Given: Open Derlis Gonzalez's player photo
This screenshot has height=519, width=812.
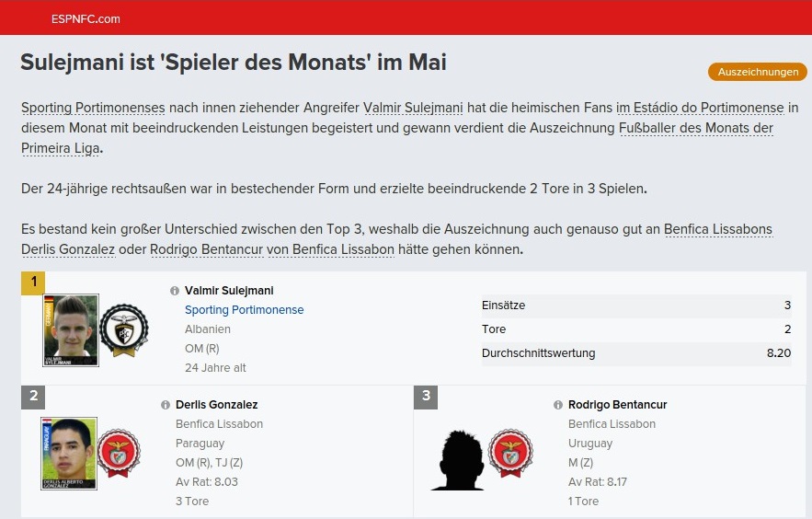Looking at the screenshot, I should point(69,454).
